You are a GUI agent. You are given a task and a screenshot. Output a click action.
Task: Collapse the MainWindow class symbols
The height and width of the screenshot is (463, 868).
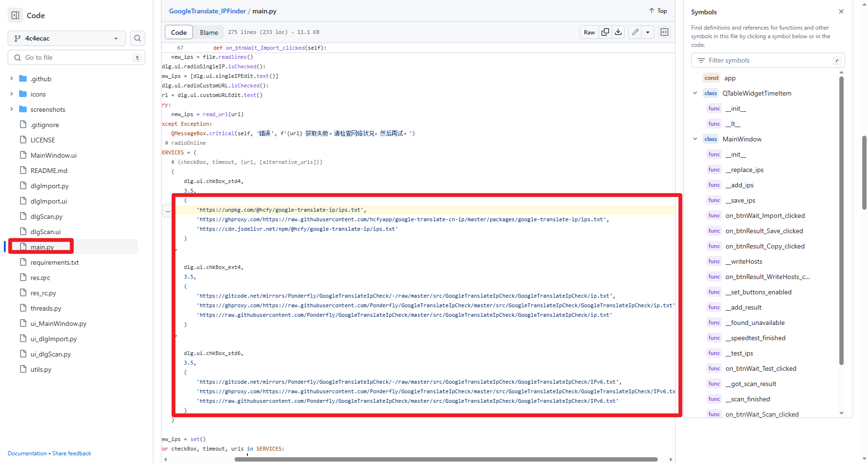[695, 139]
